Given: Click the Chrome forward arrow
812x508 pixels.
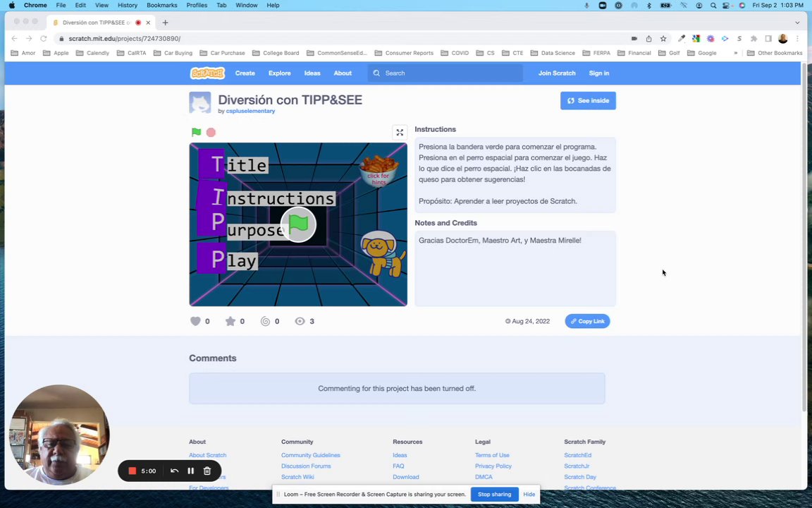Looking at the screenshot, I should coord(29,38).
